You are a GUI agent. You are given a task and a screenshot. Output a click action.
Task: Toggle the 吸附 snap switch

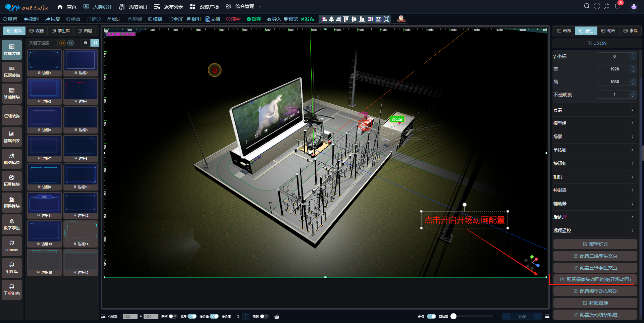click(264, 316)
